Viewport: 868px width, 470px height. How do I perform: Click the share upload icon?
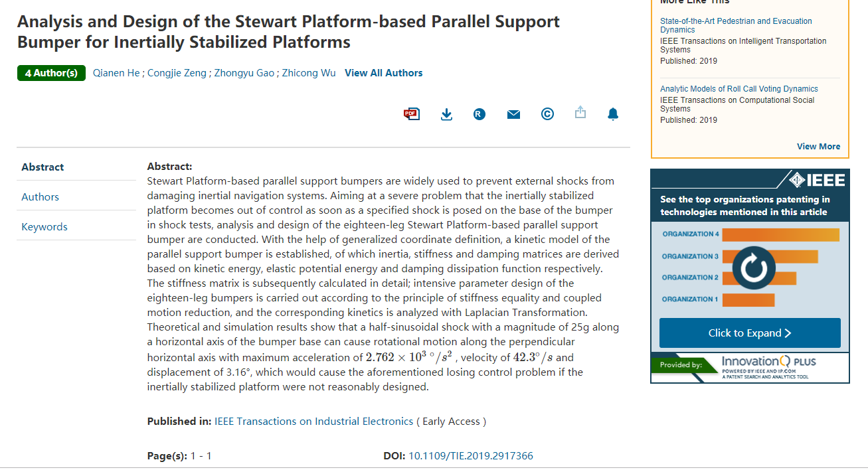coord(580,112)
